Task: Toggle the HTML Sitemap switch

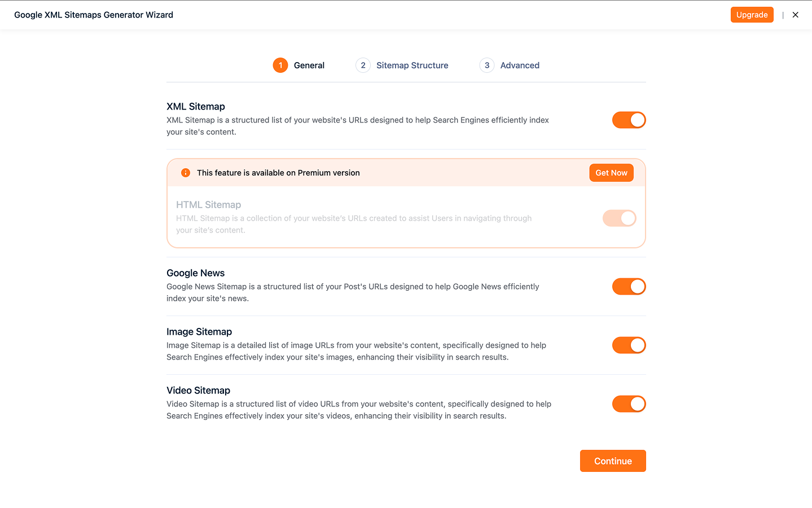Action: (x=619, y=218)
